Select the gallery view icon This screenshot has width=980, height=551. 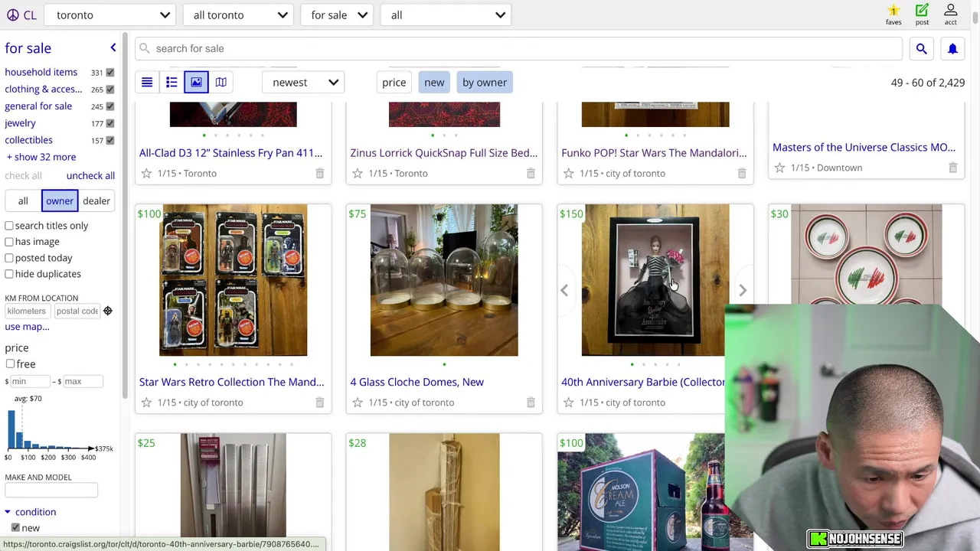click(x=196, y=82)
